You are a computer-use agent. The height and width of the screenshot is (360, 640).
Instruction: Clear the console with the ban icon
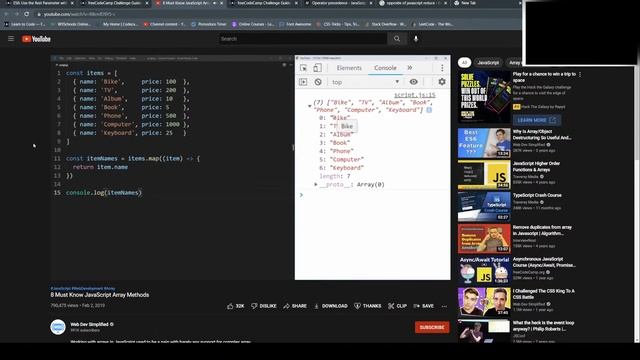tap(318, 82)
